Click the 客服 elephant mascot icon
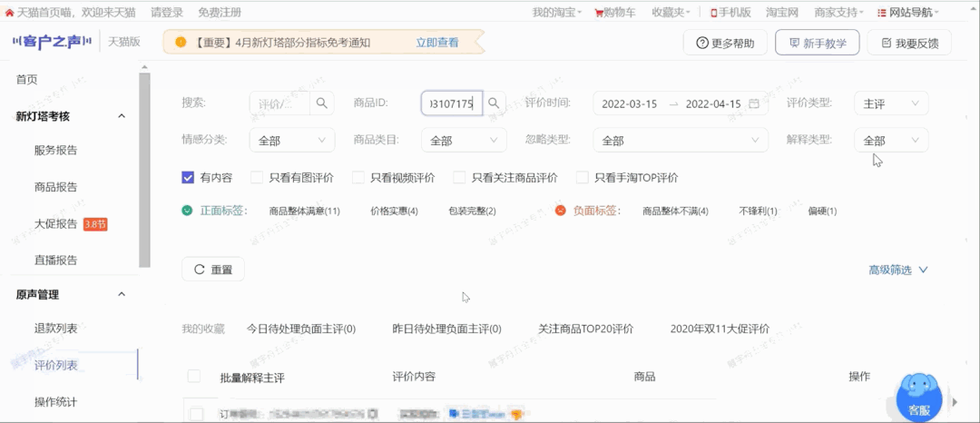980x423 pixels. pyautogui.click(x=919, y=395)
